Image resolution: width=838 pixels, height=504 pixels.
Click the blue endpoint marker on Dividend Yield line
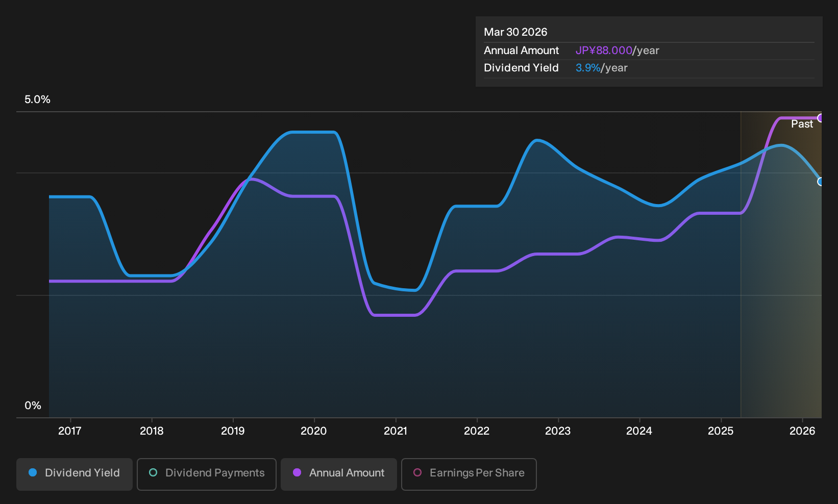pos(821,182)
